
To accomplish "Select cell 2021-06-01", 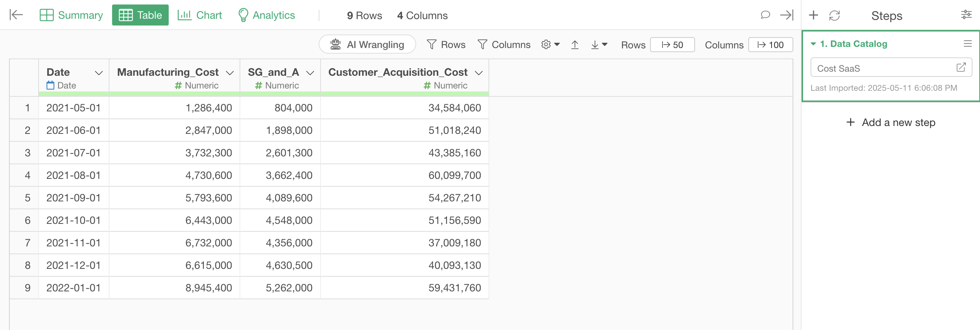I will tap(74, 130).
